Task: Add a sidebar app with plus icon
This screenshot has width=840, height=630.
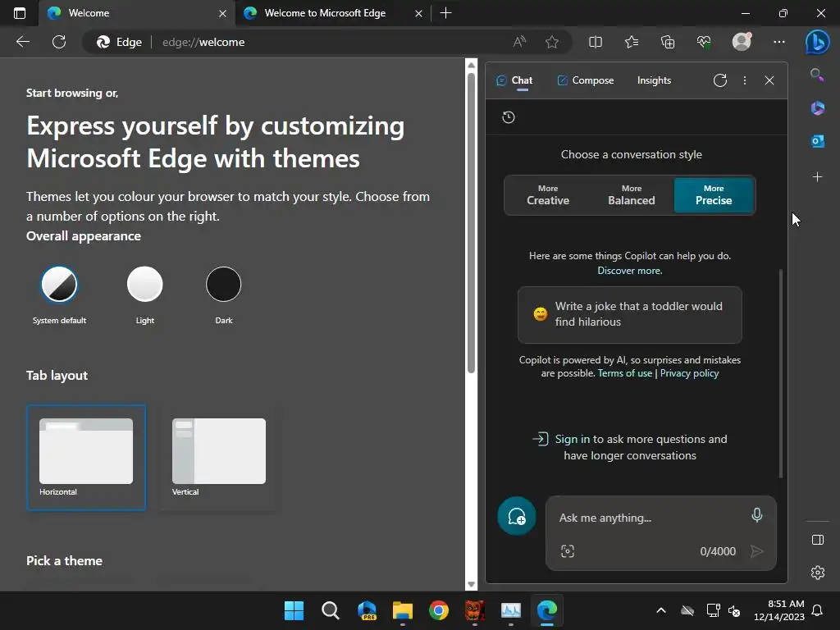Action: [818, 176]
